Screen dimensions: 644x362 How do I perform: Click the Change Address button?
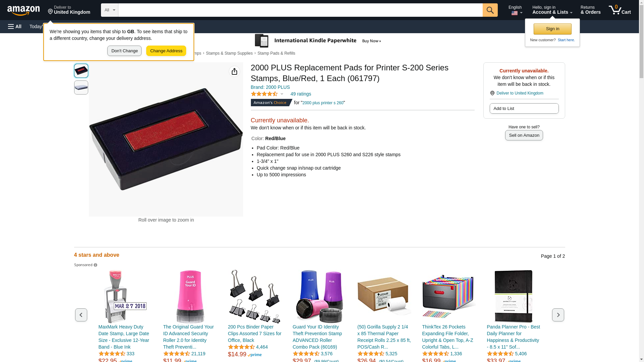tap(166, 51)
